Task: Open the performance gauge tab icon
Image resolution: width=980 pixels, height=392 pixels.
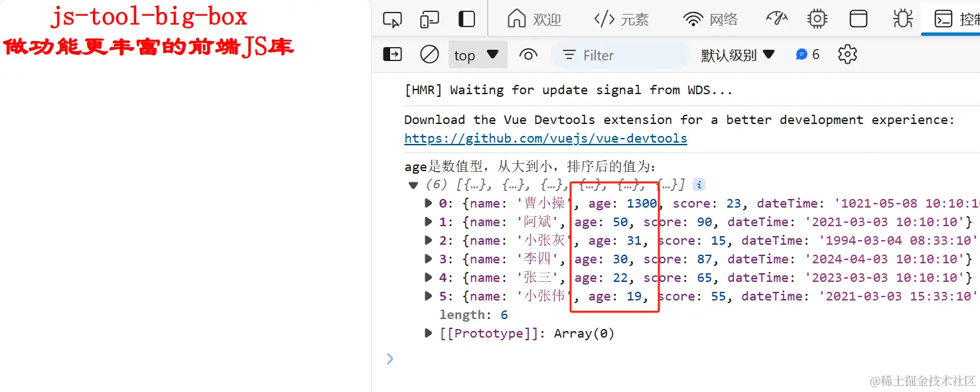Action: point(776,19)
